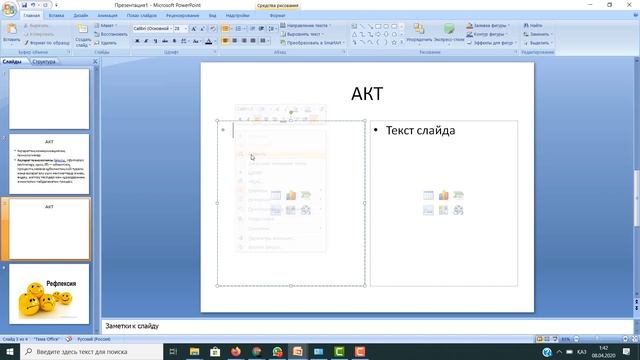640x360 pixels.
Task: Select the first blank slide thumbnail
Action: point(49,99)
